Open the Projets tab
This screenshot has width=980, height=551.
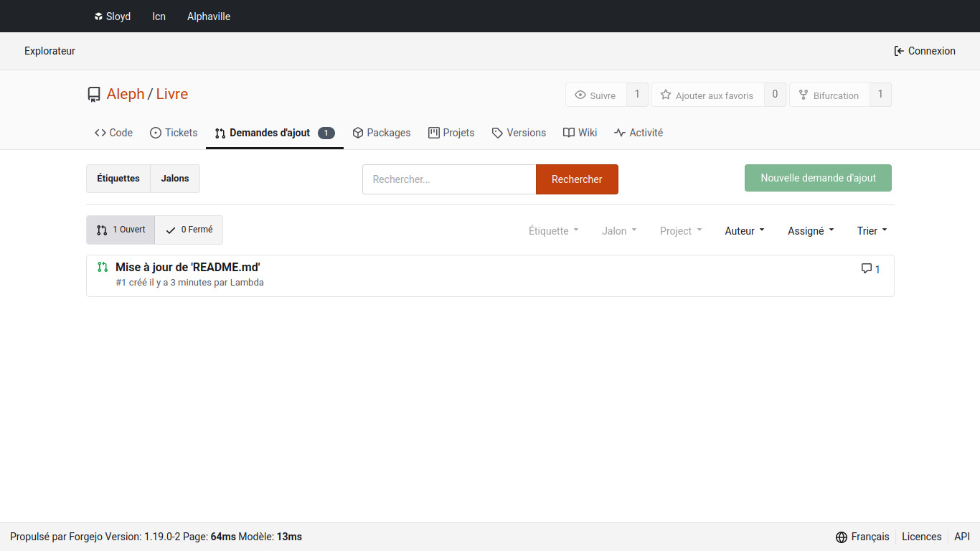click(451, 133)
